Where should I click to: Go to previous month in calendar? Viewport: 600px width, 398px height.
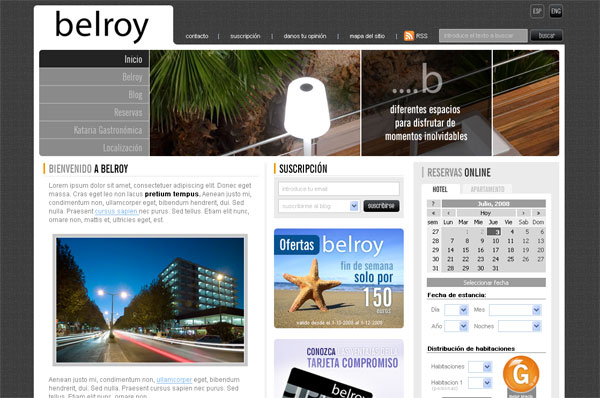pyautogui.click(x=448, y=213)
